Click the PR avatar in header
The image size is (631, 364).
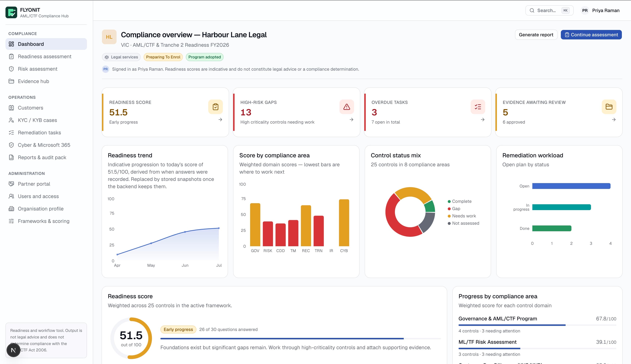tap(585, 10)
